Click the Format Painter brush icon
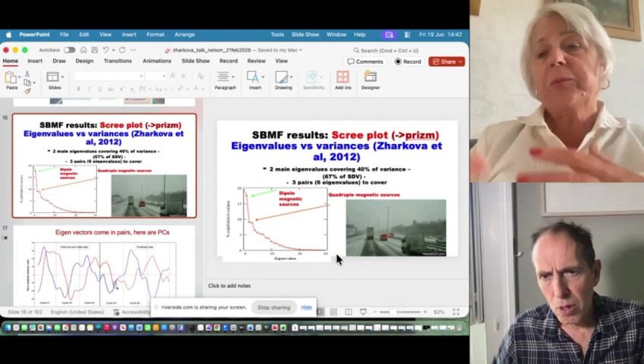This screenshot has width=644, height=364. pos(27,91)
